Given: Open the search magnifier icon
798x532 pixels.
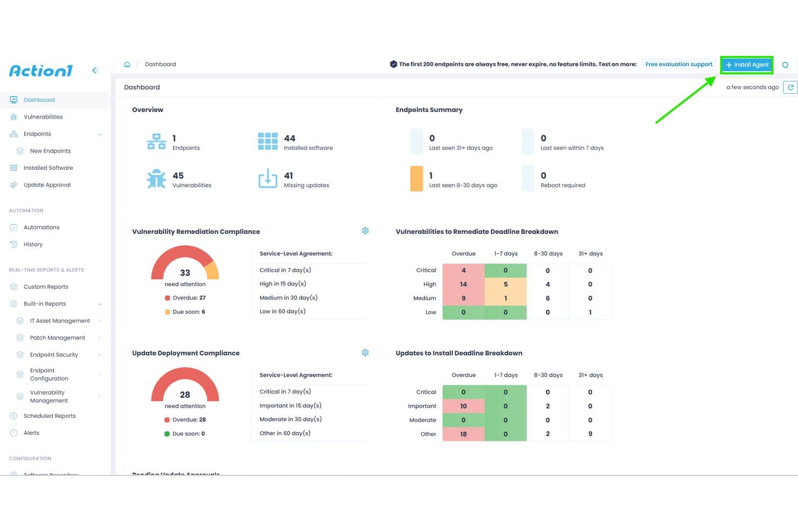Looking at the screenshot, I should (785, 65).
